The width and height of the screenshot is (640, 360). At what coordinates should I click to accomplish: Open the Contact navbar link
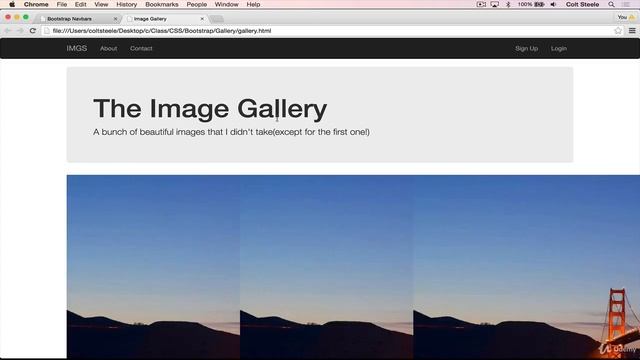(141, 49)
